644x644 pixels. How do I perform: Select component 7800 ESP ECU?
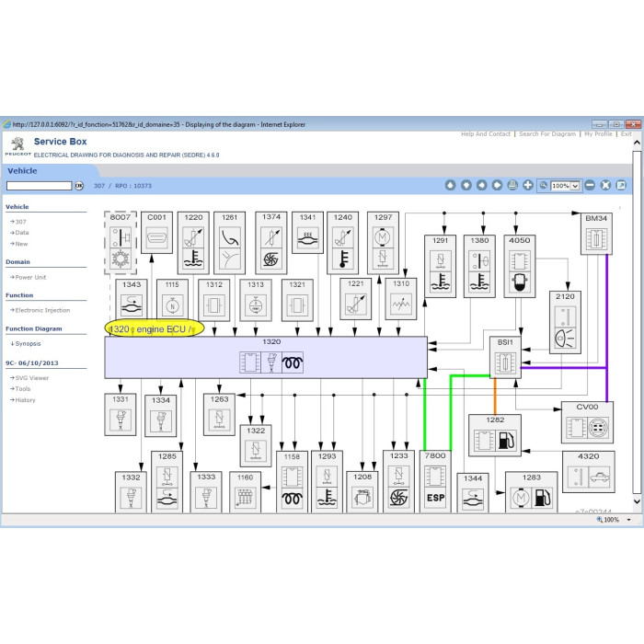point(435,481)
